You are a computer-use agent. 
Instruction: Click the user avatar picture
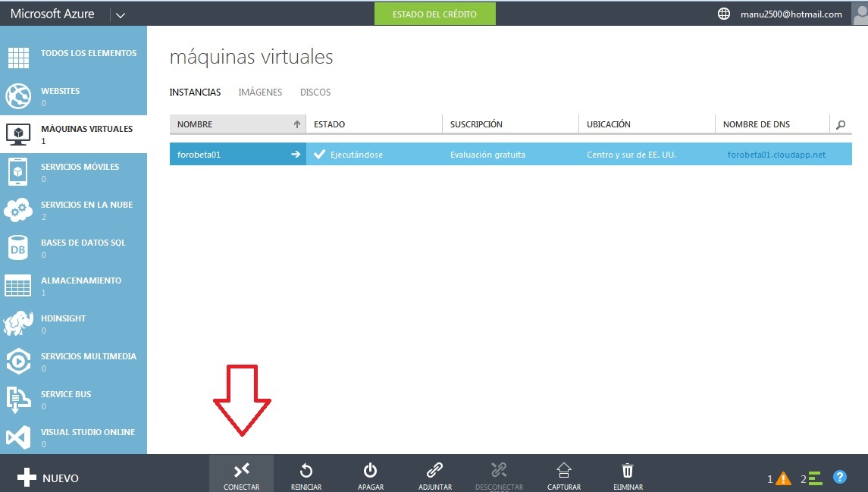860,14
